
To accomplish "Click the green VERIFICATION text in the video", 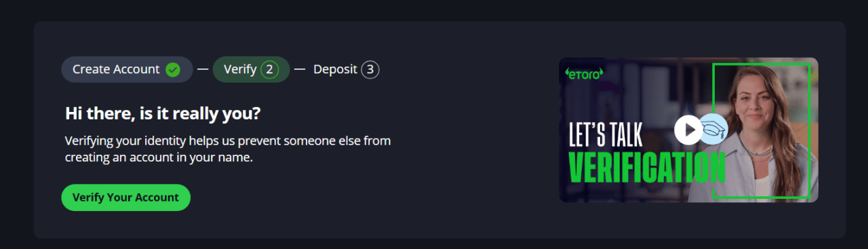I will [x=646, y=166].
